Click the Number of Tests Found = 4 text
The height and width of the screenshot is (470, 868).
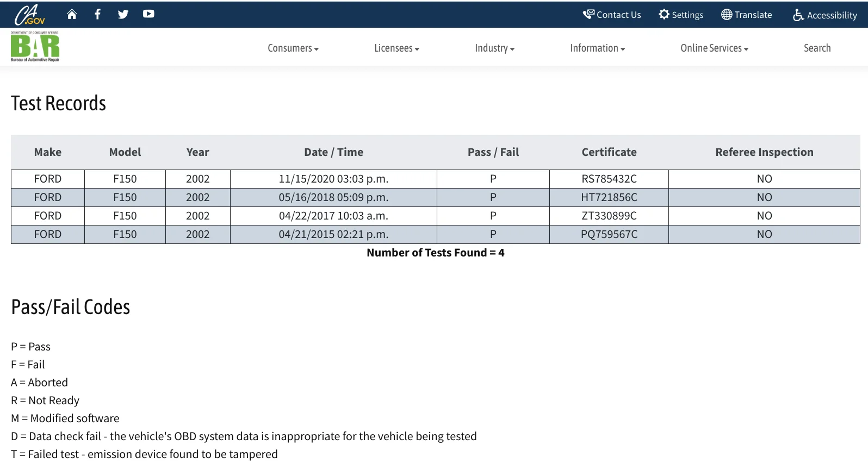pyautogui.click(x=436, y=253)
